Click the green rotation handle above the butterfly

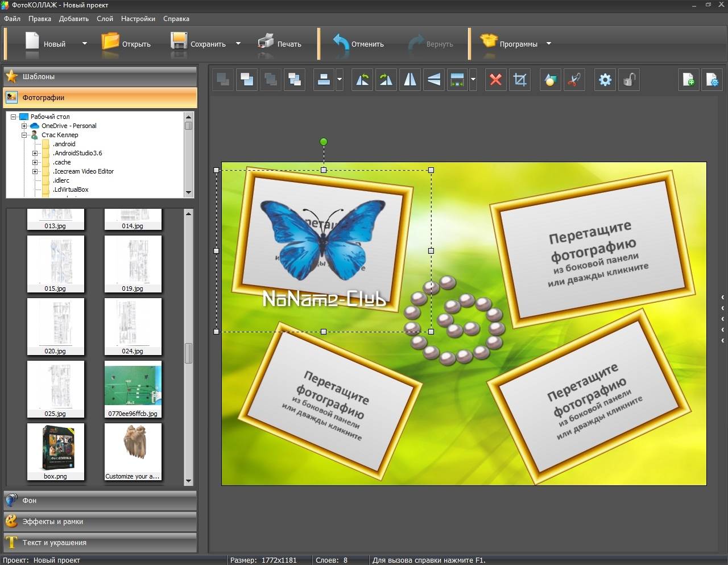(x=324, y=142)
